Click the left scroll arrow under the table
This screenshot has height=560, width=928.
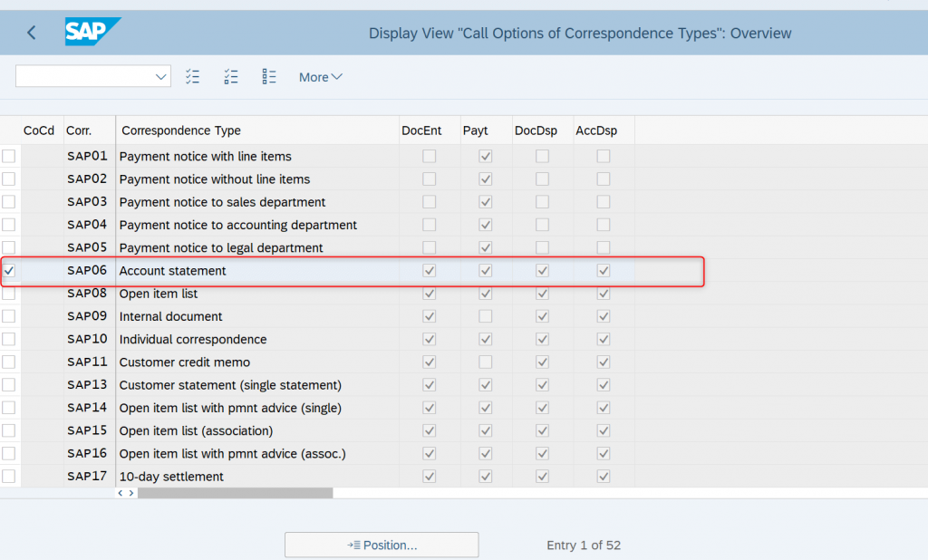tap(121, 493)
